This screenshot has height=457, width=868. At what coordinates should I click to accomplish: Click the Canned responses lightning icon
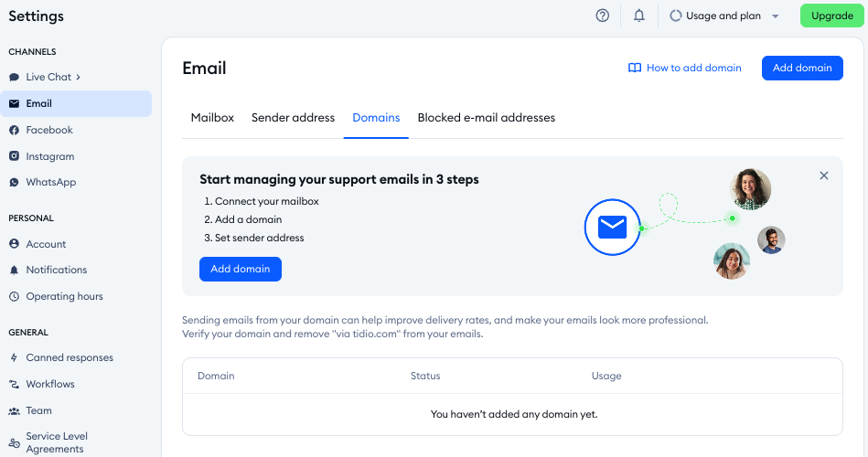pyautogui.click(x=14, y=357)
